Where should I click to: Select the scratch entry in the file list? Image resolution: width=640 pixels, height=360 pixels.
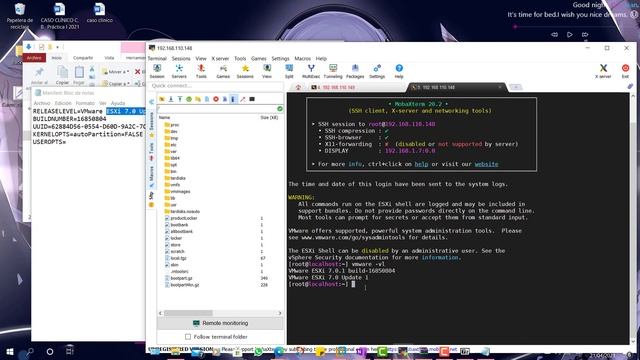coord(174,251)
